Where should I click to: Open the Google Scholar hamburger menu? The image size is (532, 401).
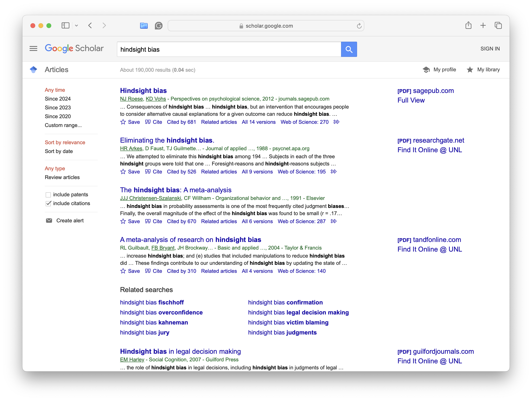33,49
